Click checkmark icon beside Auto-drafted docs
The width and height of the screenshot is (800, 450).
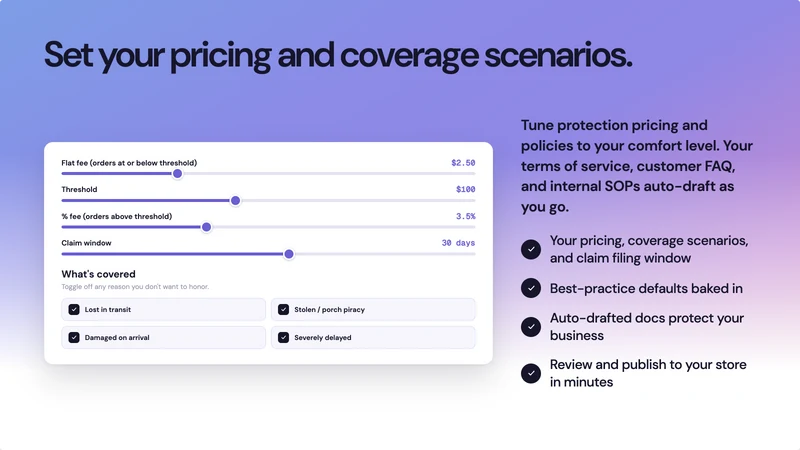pyautogui.click(x=531, y=327)
